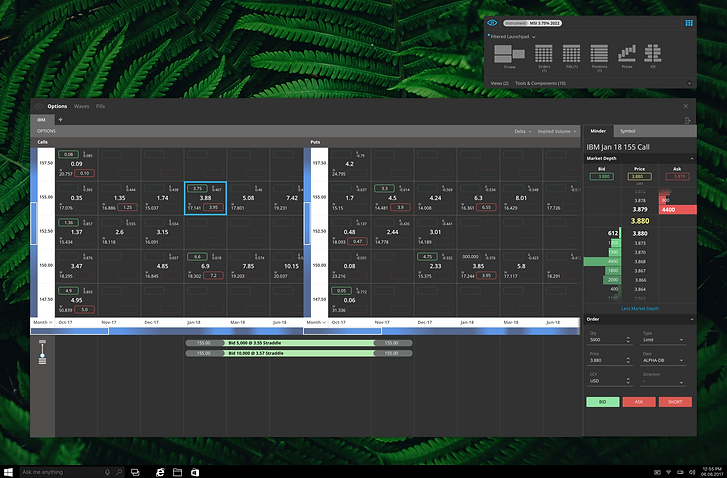Viewport: 727px width, 478px height.
Task: Collapse the Market Depth section
Action: point(692,159)
